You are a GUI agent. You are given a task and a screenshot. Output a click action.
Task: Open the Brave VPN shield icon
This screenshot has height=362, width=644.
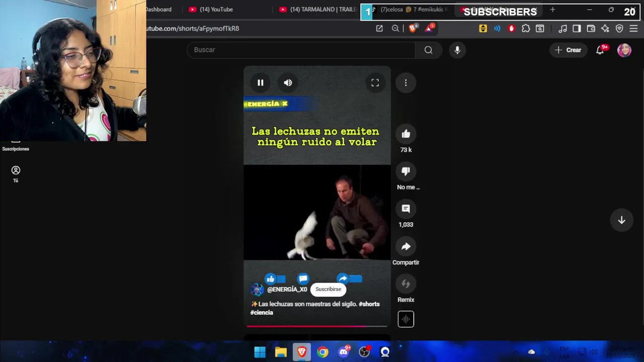click(619, 29)
